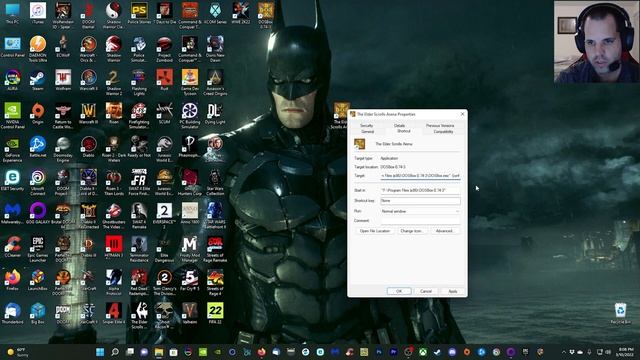Image resolution: width=640 pixels, height=360 pixels.
Task: Open the Recycle Bin on desktop
Action: pos(620,313)
